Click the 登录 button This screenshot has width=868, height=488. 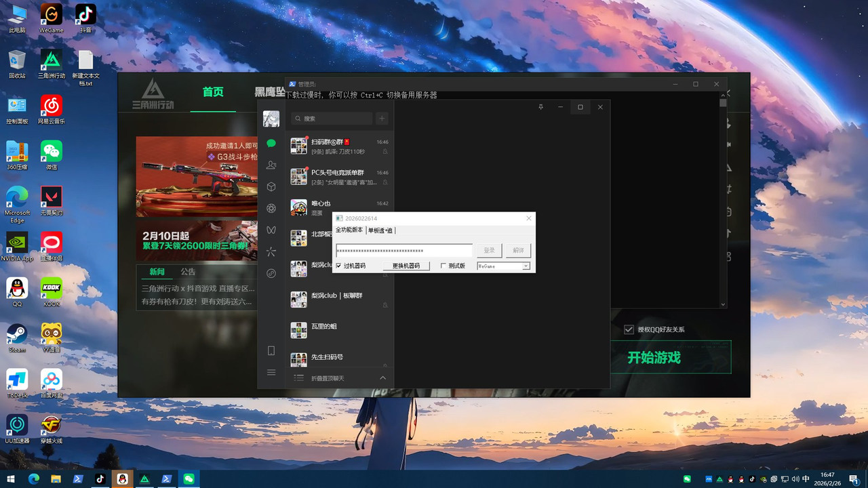coord(489,250)
